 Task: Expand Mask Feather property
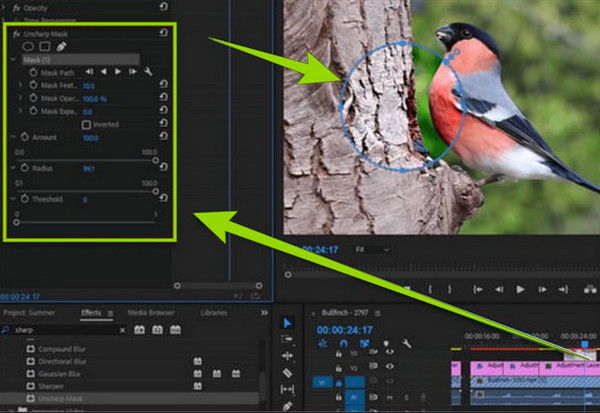pyautogui.click(x=20, y=85)
